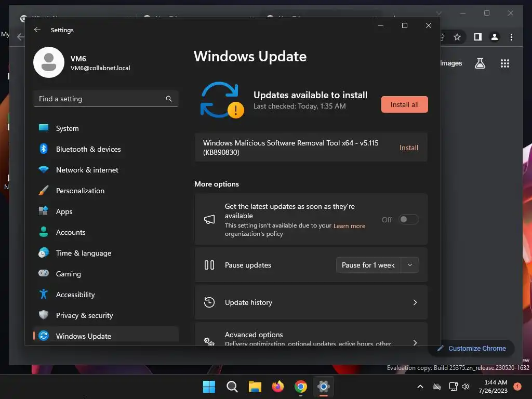
Task: Click the Time & language clock icon
Action: [x=44, y=253]
